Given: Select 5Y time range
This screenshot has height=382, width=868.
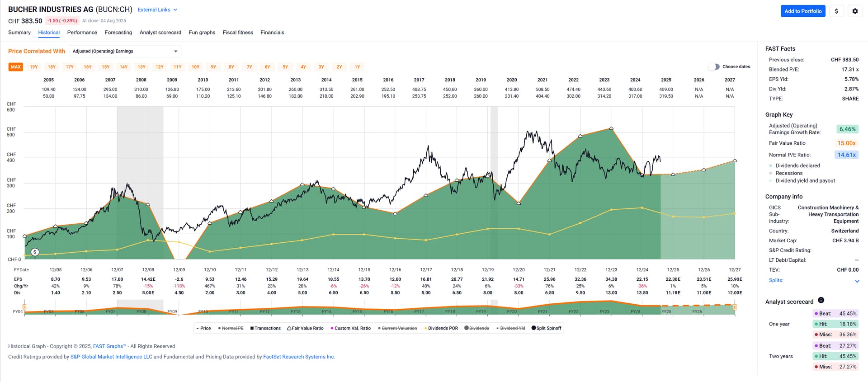Looking at the screenshot, I should 285,67.
